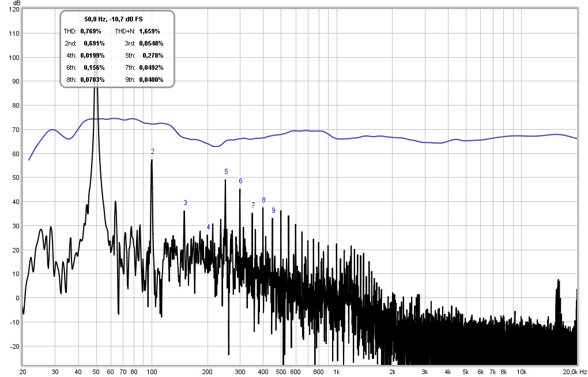Click the 70 dB axis label
This screenshot has width=588, height=377.
pos(16,130)
